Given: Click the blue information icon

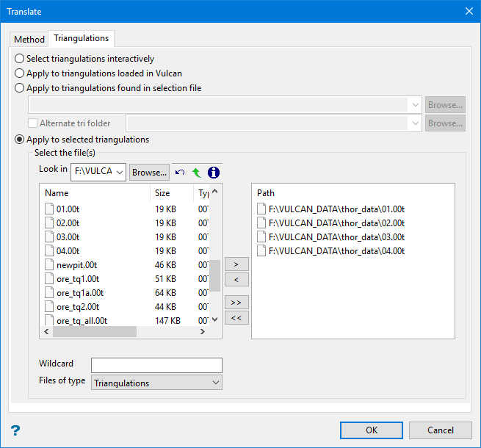Looking at the screenshot, I should pos(213,173).
